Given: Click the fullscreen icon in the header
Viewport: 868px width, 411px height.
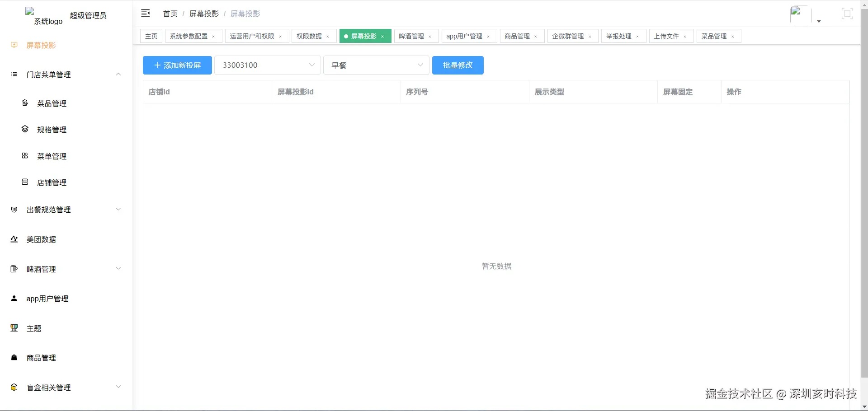Looking at the screenshot, I should pos(847,14).
